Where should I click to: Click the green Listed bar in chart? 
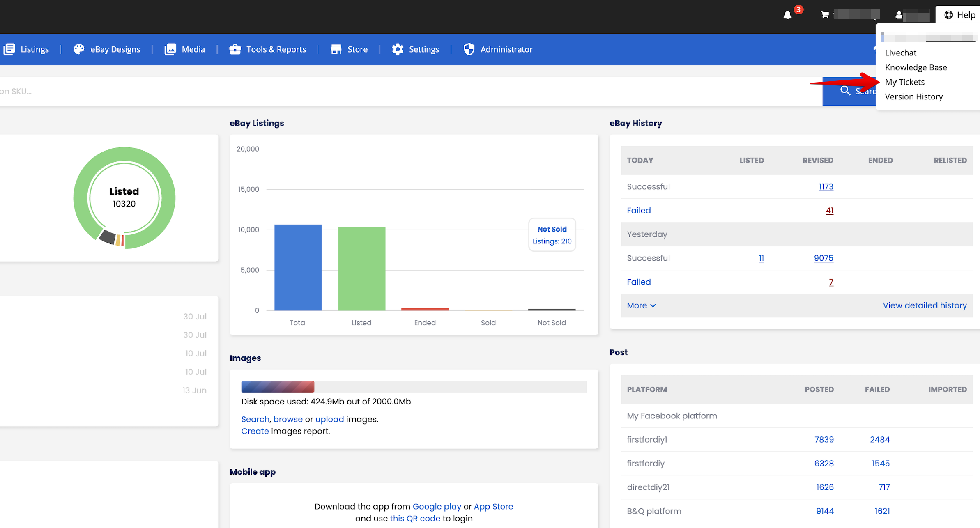(x=361, y=268)
